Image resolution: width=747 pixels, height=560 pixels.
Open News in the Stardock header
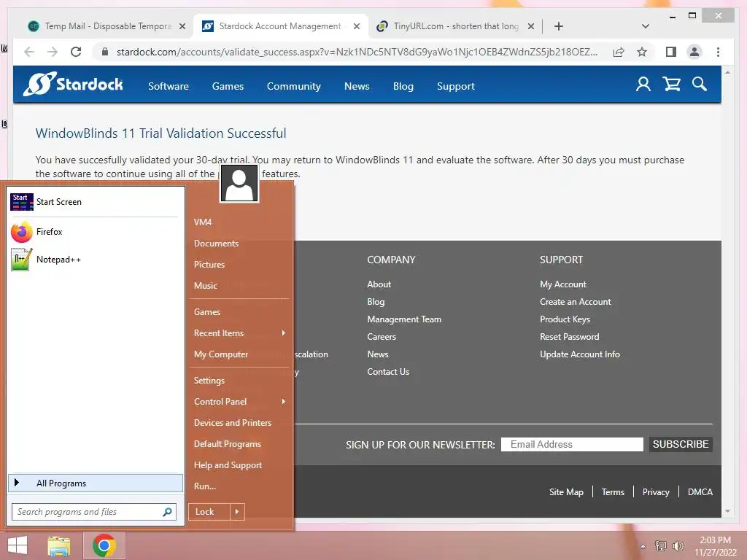tap(357, 86)
